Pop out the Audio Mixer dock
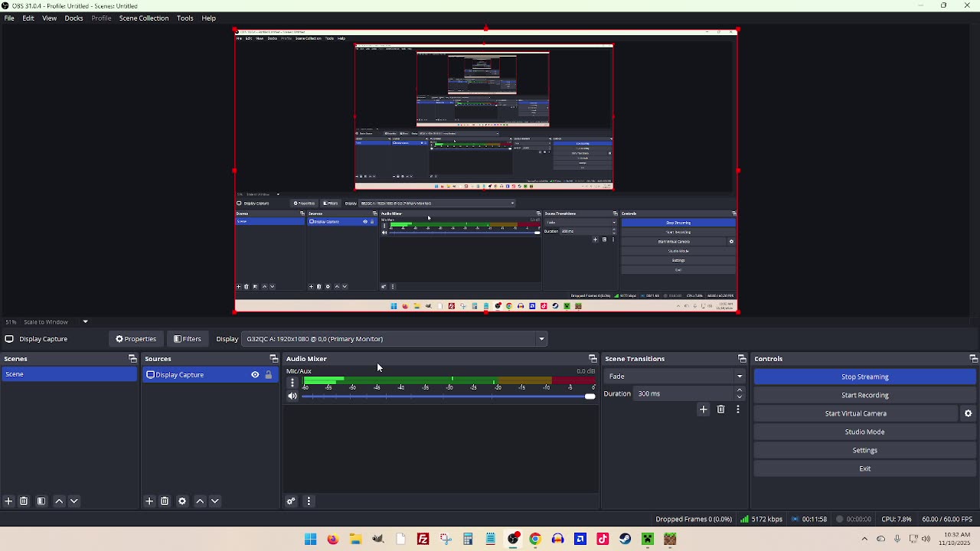 593,359
